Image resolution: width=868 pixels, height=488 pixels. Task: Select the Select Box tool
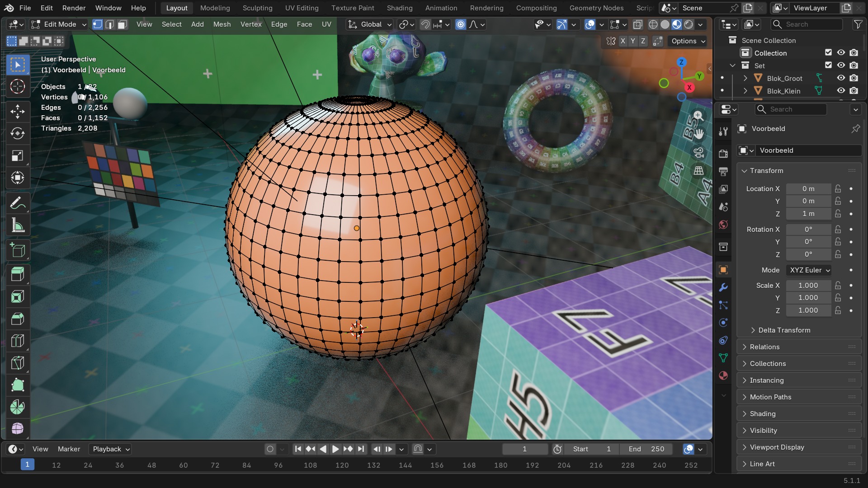click(x=18, y=65)
